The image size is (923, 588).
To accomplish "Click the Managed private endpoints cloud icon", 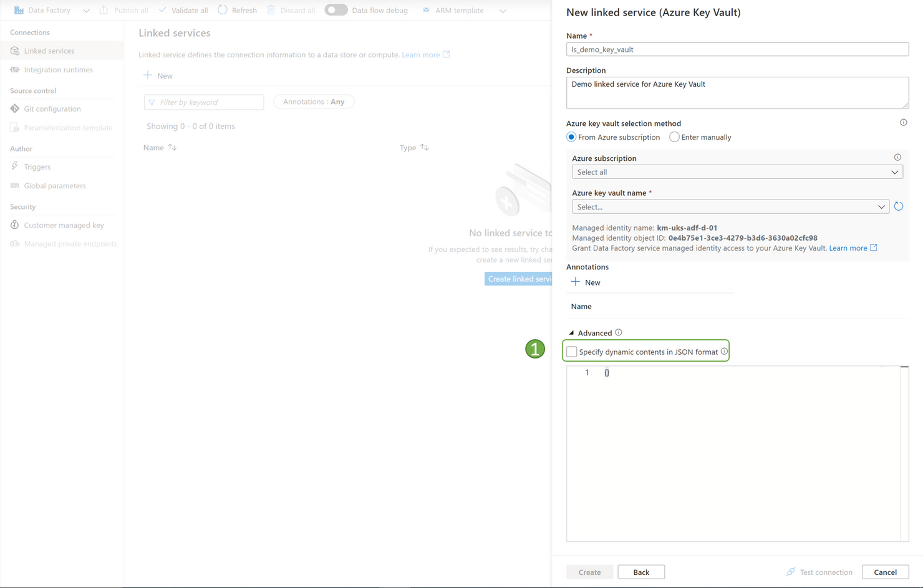I will [x=15, y=244].
